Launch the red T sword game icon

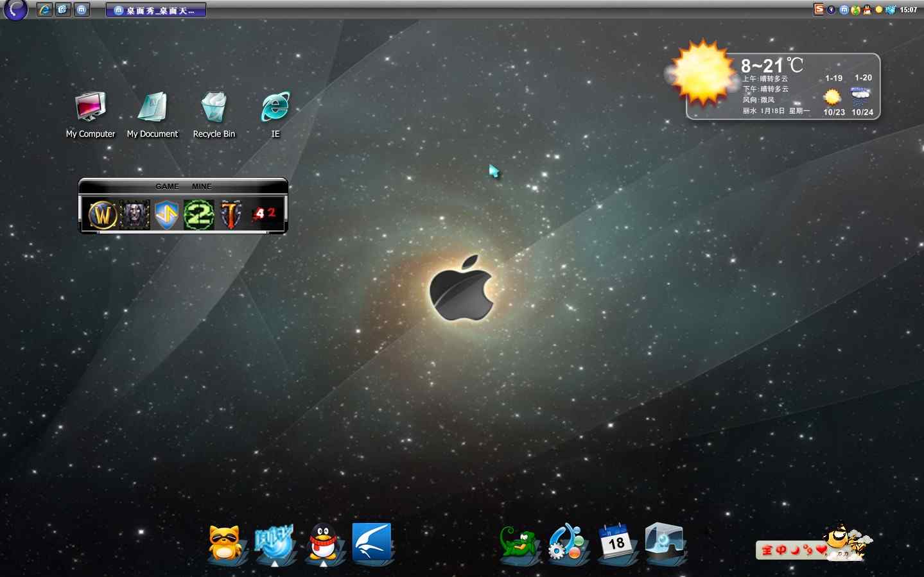point(231,214)
